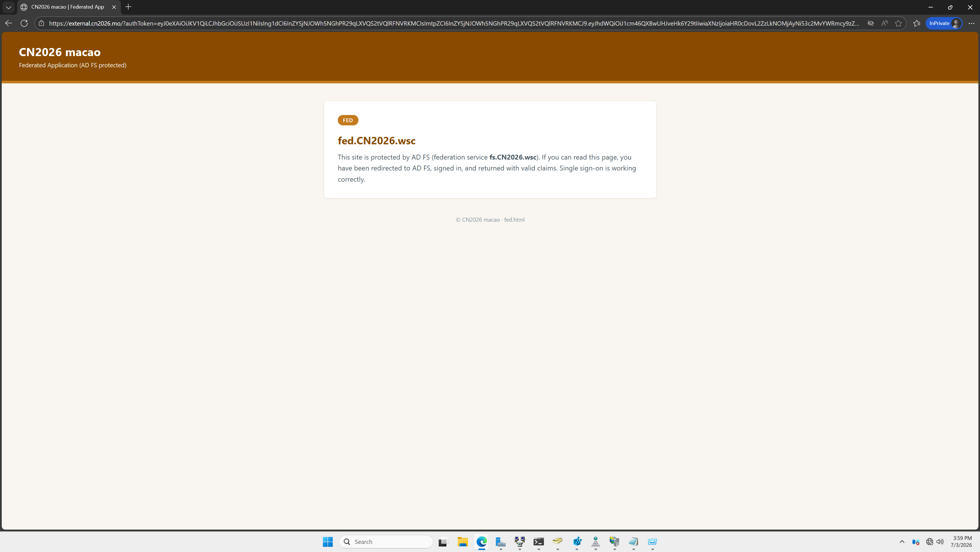This screenshot has height=552, width=980.
Task: Click the tracking prevention eye icon
Action: coord(870,23)
